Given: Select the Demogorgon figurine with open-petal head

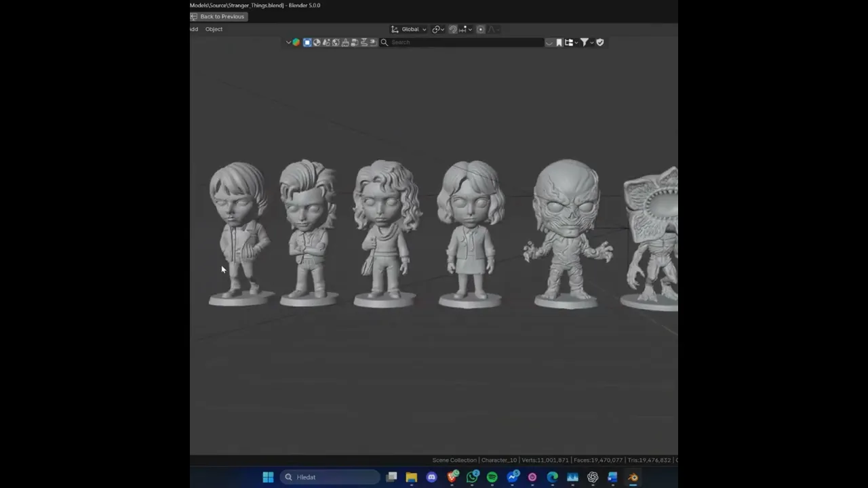Looking at the screenshot, I should [x=650, y=239].
